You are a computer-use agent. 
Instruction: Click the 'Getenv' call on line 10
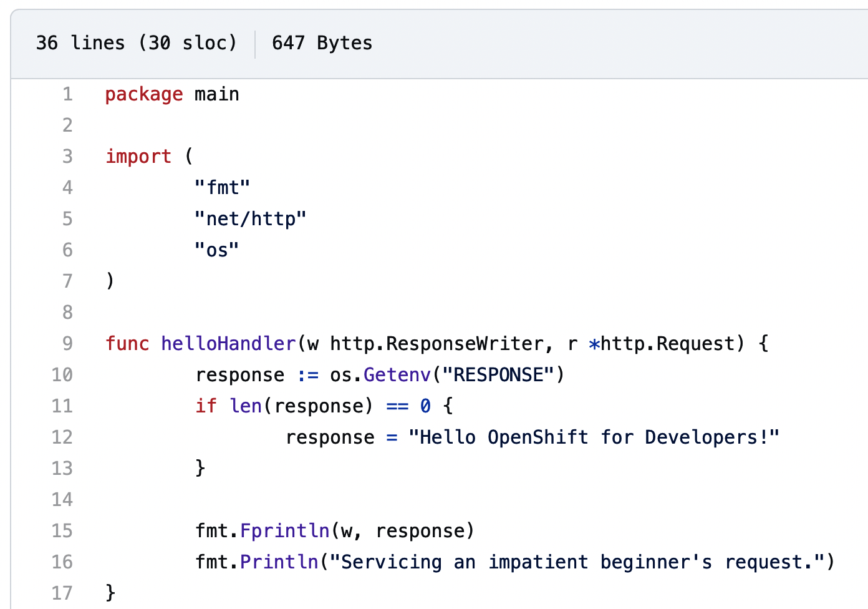[x=397, y=375]
